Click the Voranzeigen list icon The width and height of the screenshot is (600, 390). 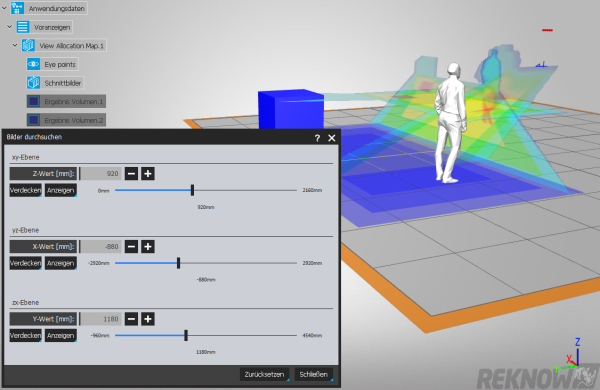[x=23, y=27]
